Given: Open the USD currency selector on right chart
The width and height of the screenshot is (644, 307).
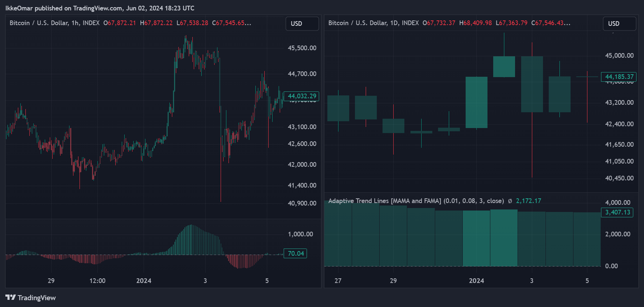Looking at the screenshot, I should coord(619,23).
